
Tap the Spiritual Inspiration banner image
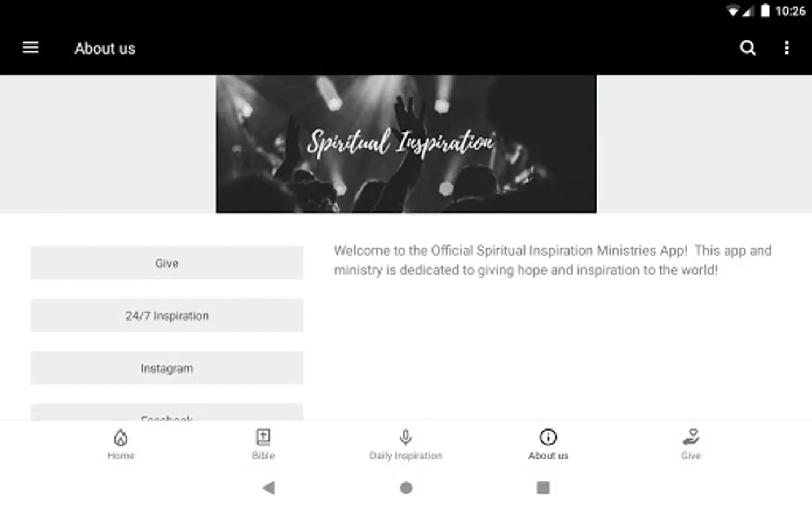(x=406, y=144)
